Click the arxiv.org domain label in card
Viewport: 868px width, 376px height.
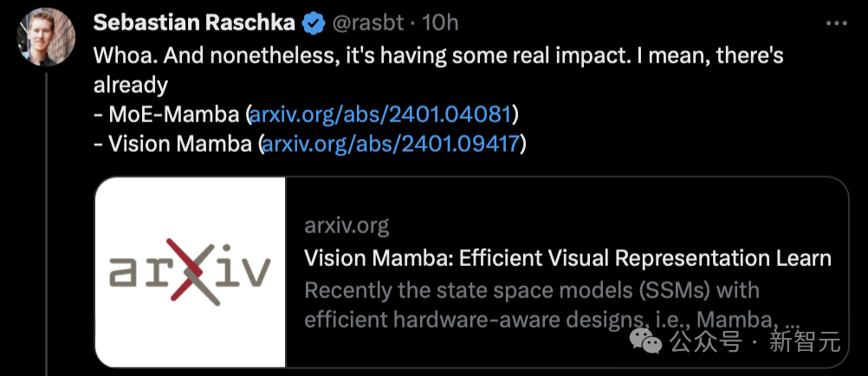[x=347, y=226]
